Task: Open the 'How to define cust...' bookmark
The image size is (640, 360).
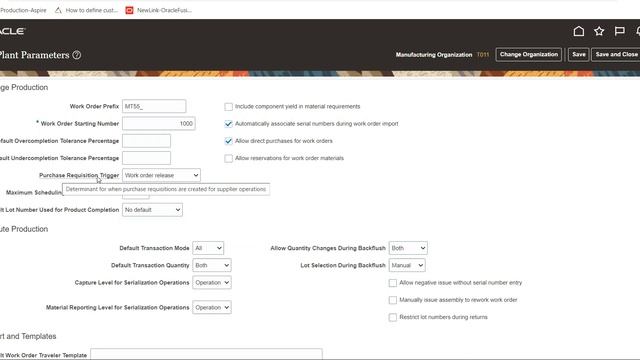Action: pyautogui.click(x=87, y=10)
